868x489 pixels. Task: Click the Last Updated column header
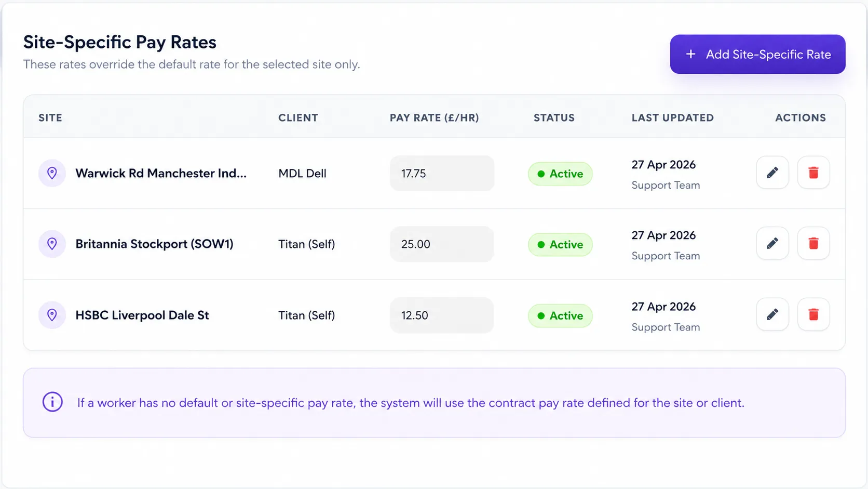(x=672, y=118)
